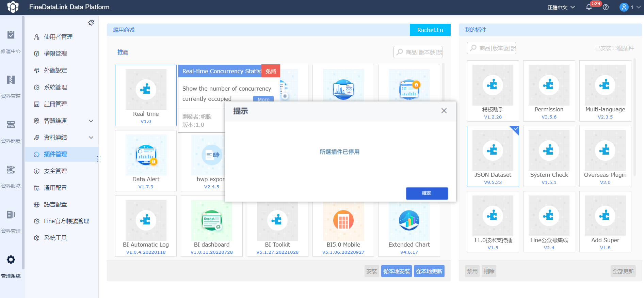Select the Extended Chart plugin icon

409,220
